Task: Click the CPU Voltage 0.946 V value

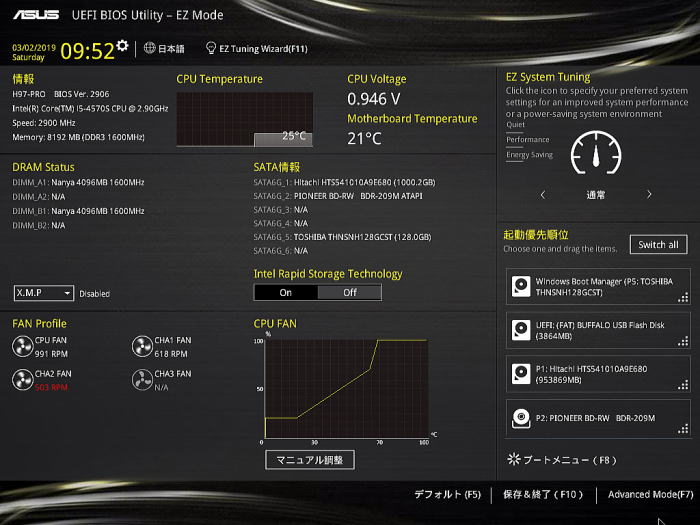Action: [x=374, y=99]
